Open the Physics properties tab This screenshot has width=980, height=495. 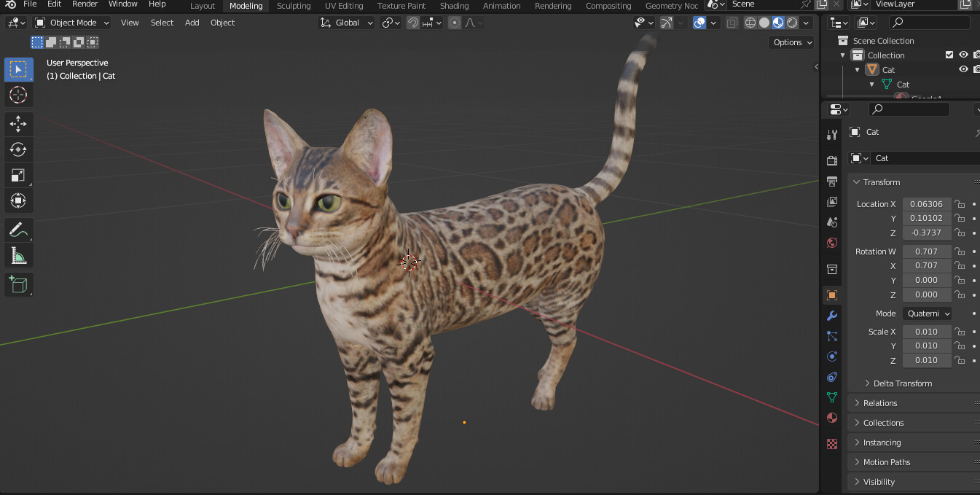(x=831, y=356)
